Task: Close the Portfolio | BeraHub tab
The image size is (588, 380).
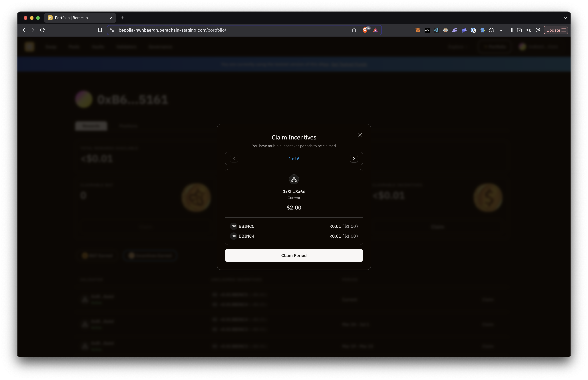Action: pyautogui.click(x=111, y=18)
